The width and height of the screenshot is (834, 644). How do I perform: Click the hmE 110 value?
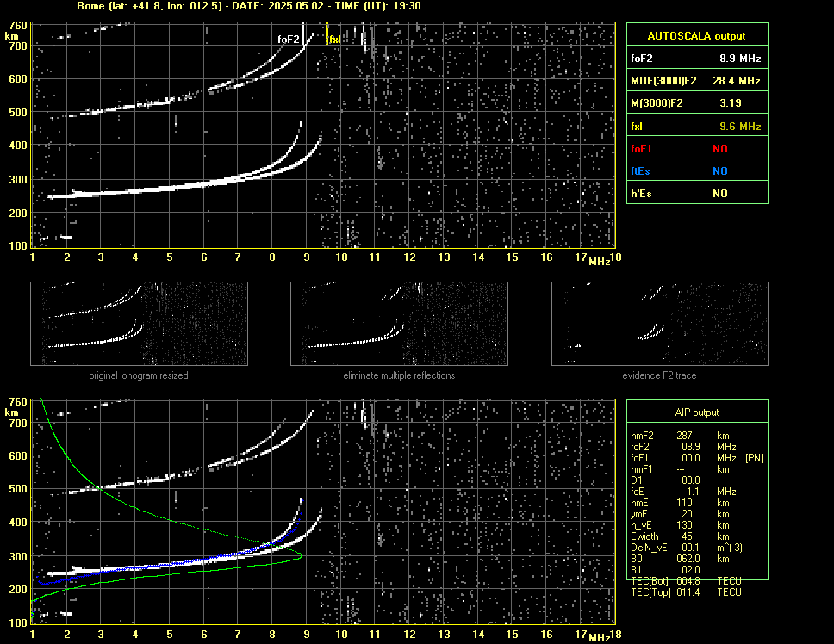click(684, 503)
